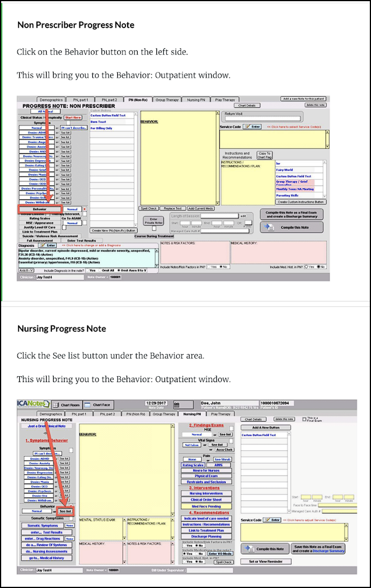371x588 pixels.
Task: Click Compile this Note as a Final Exam
Action: (292, 215)
